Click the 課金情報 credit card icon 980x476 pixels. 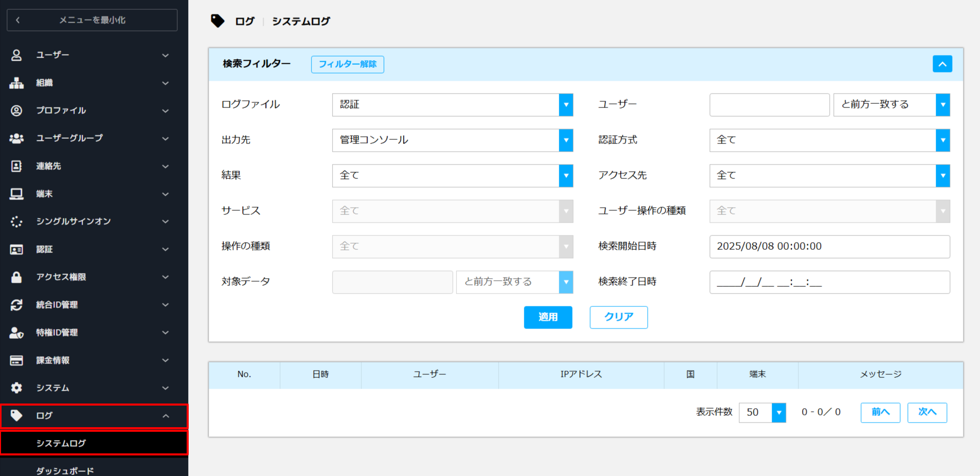point(16,360)
